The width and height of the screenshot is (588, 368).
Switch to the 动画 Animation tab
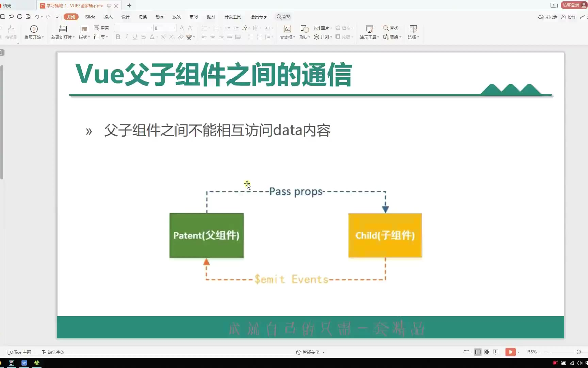pyautogui.click(x=160, y=17)
